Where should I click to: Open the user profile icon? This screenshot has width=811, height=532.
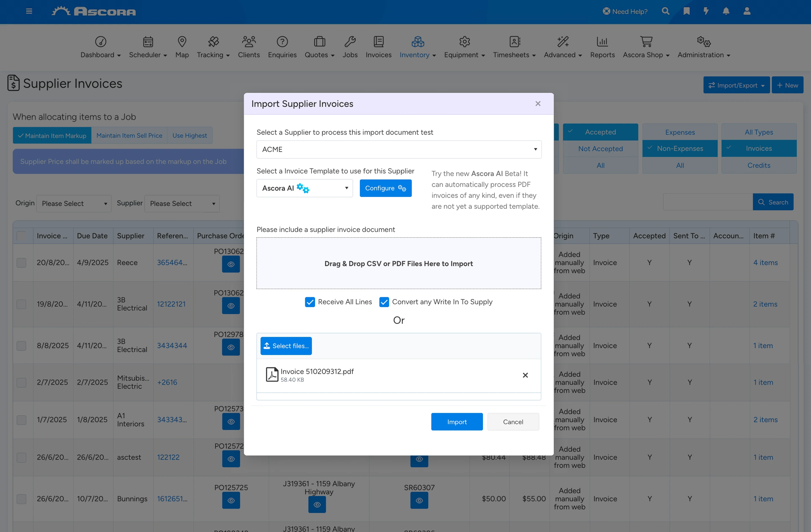click(x=747, y=11)
